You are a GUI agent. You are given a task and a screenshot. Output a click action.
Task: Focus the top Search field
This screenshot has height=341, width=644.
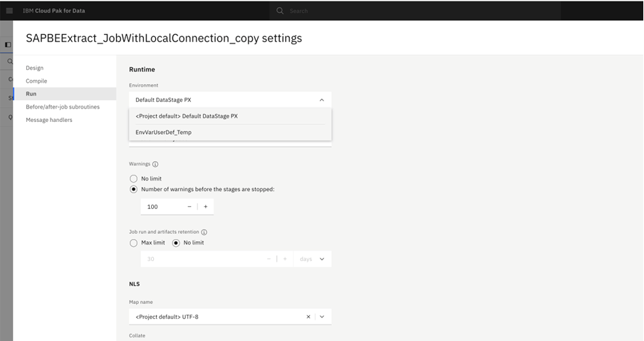(x=415, y=11)
